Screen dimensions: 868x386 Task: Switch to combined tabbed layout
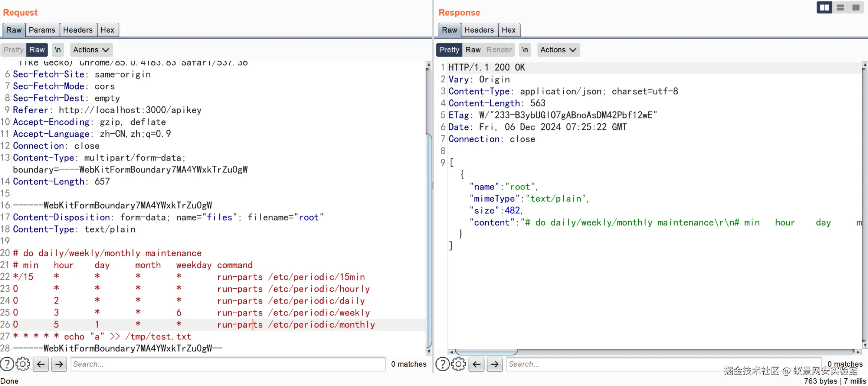[x=856, y=7]
